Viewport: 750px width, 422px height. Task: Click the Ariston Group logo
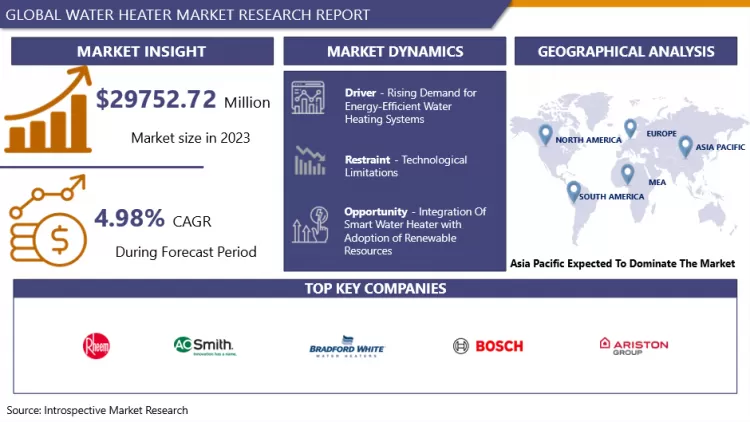[x=634, y=346]
